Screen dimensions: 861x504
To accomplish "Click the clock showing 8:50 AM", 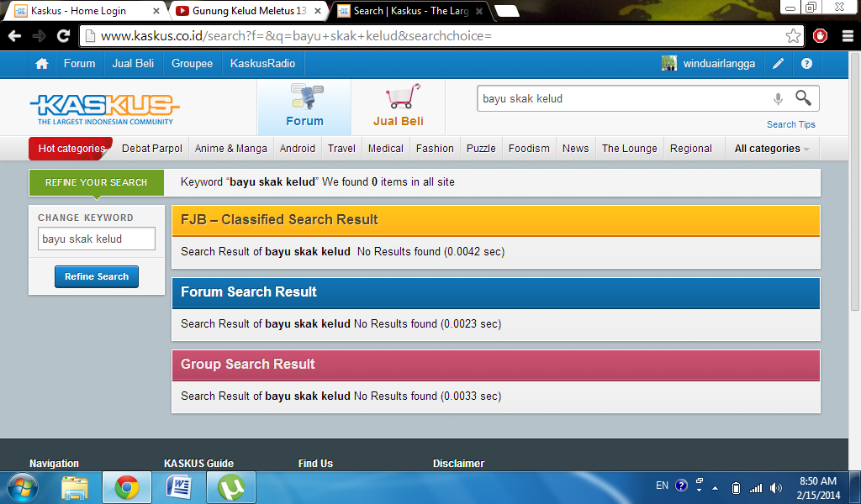I will pyautogui.click(x=818, y=481).
